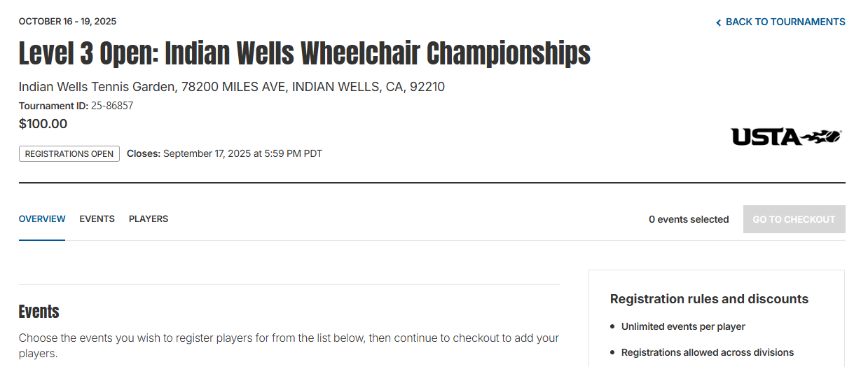Click the Registrations Open badge
Image resolution: width=868 pixels, height=367 pixels.
pos(69,154)
